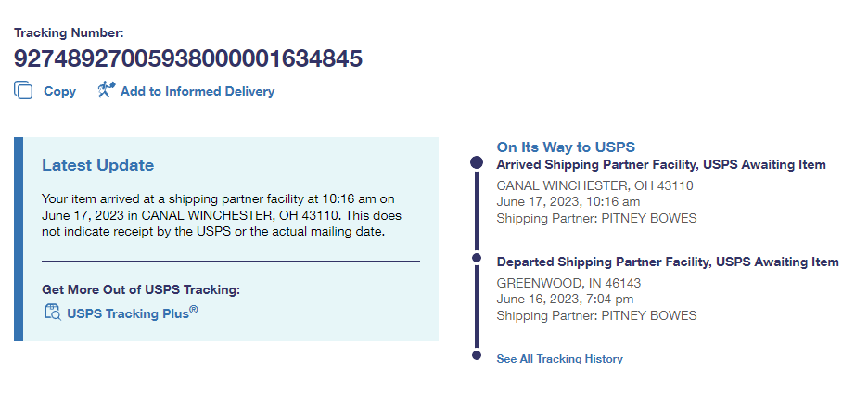Click the Latest Update heading
Viewport: 868px width, 409px height.
pos(97,165)
